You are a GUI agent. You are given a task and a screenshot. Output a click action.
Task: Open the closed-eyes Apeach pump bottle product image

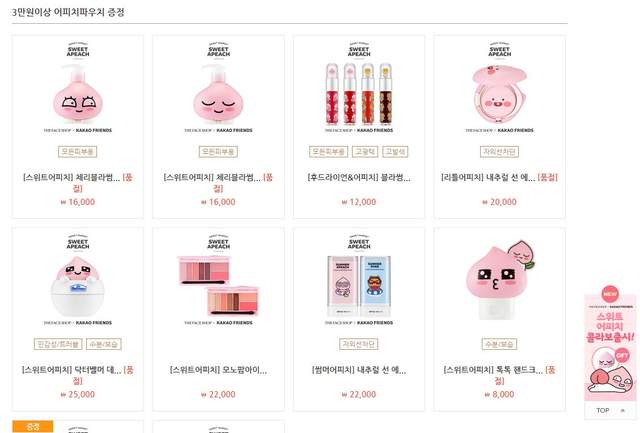coord(218,87)
